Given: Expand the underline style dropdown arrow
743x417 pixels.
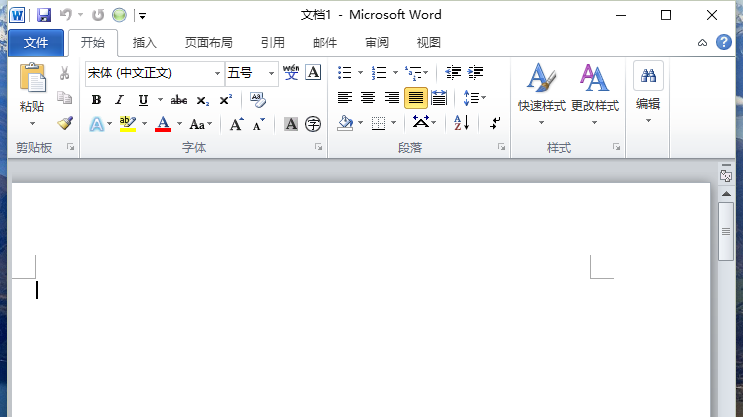Looking at the screenshot, I should [x=160, y=100].
